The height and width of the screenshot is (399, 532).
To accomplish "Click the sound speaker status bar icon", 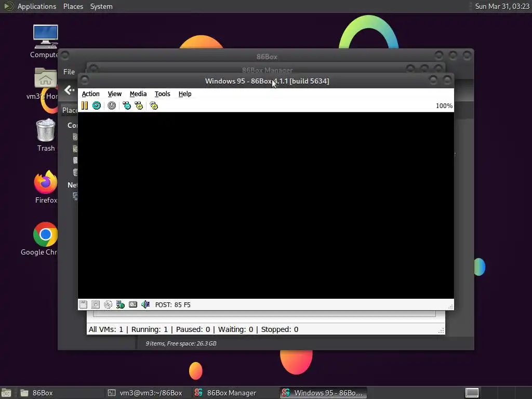I will 145,304.
